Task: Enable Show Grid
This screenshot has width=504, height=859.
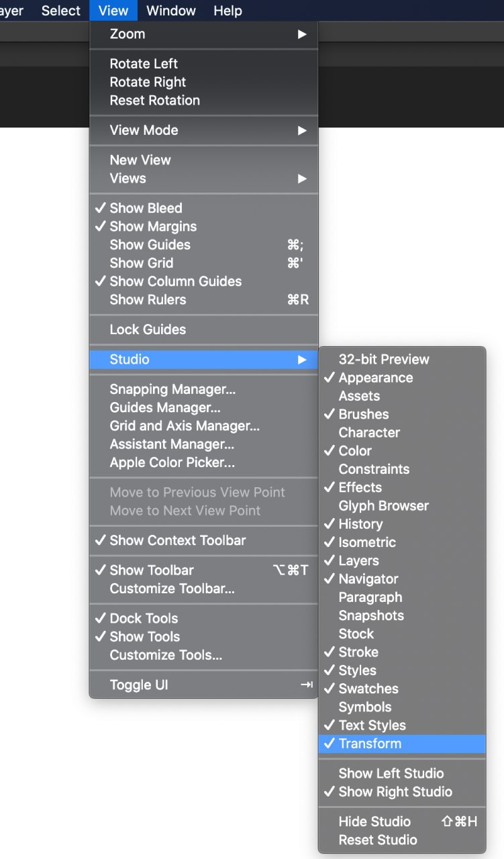Action: [141, 263]
